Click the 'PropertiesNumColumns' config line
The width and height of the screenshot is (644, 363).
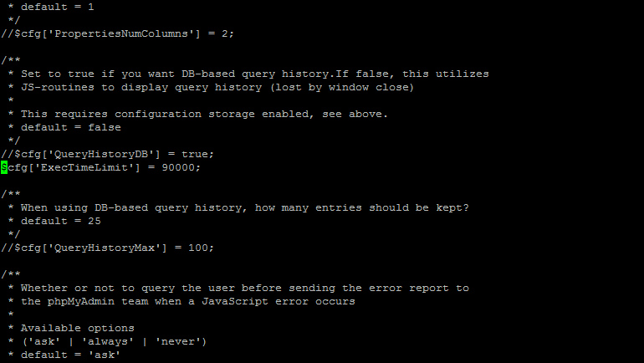click(117, 33)
